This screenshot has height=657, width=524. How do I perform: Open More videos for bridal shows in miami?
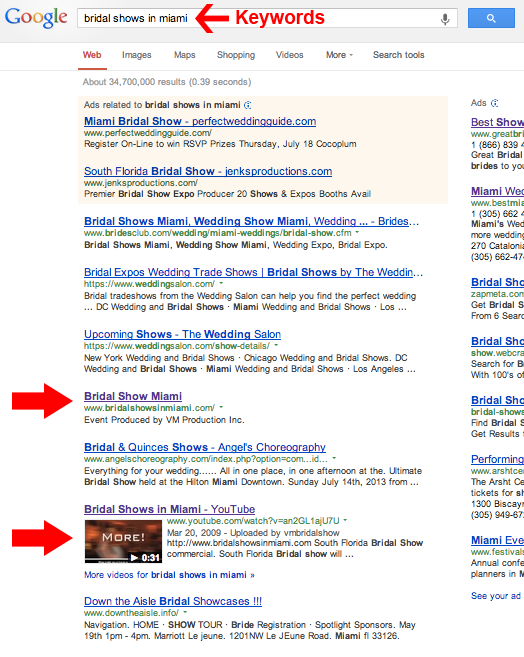(x=169, y=575)
